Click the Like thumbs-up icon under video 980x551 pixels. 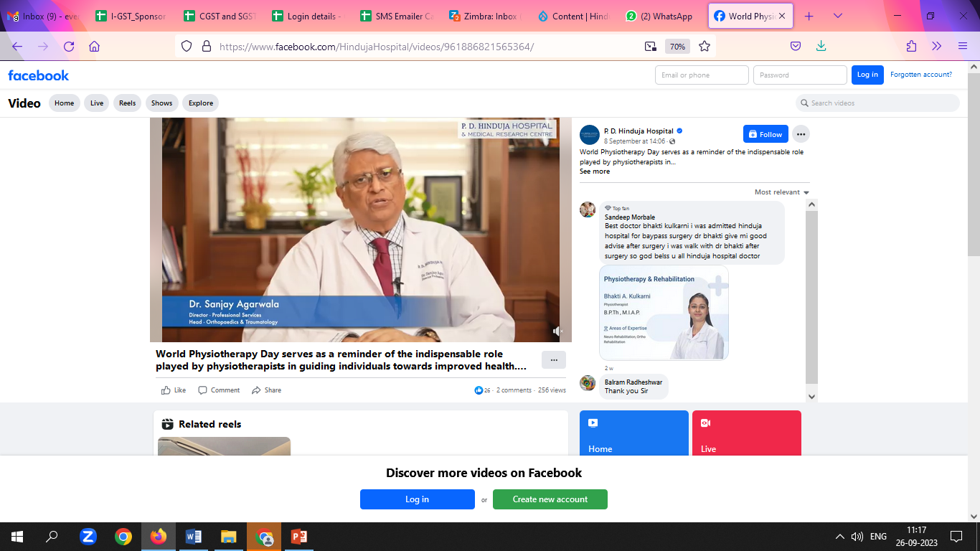click(x=166, y=390)
